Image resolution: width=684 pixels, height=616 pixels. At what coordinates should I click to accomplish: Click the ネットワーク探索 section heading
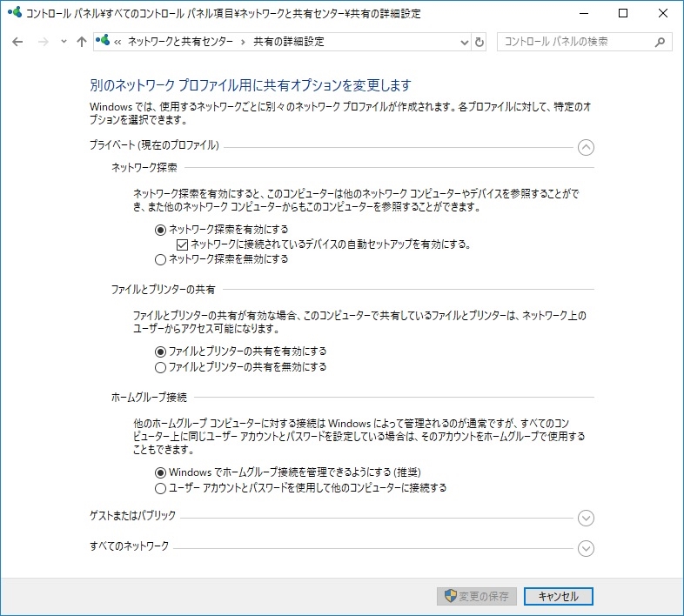point(144,168)
